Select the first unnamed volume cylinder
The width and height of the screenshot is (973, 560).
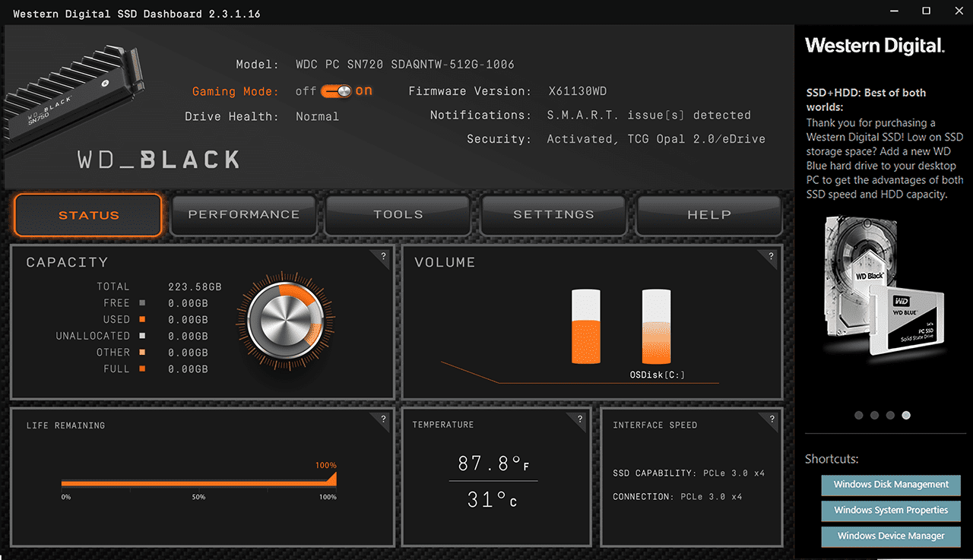point(586,327)
